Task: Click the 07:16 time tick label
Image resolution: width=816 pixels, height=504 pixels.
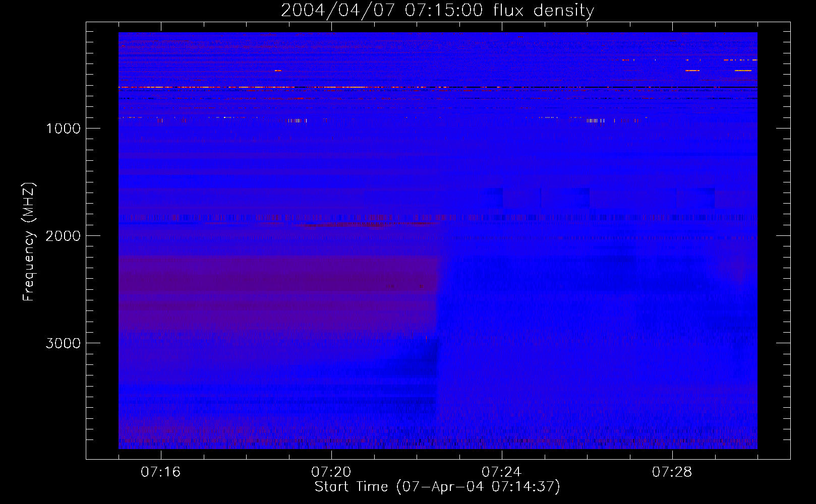Action: (x=160, y=472)
